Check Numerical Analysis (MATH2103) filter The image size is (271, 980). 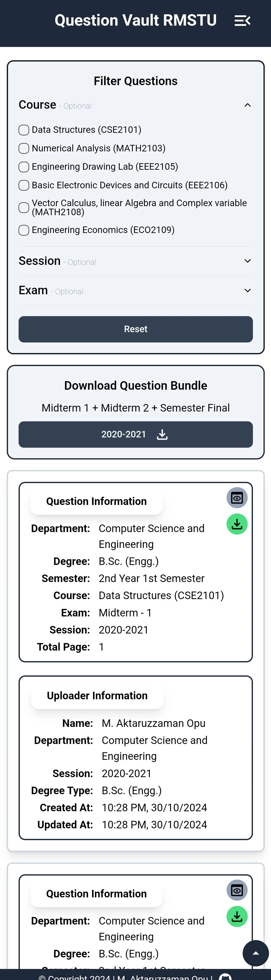24,148
